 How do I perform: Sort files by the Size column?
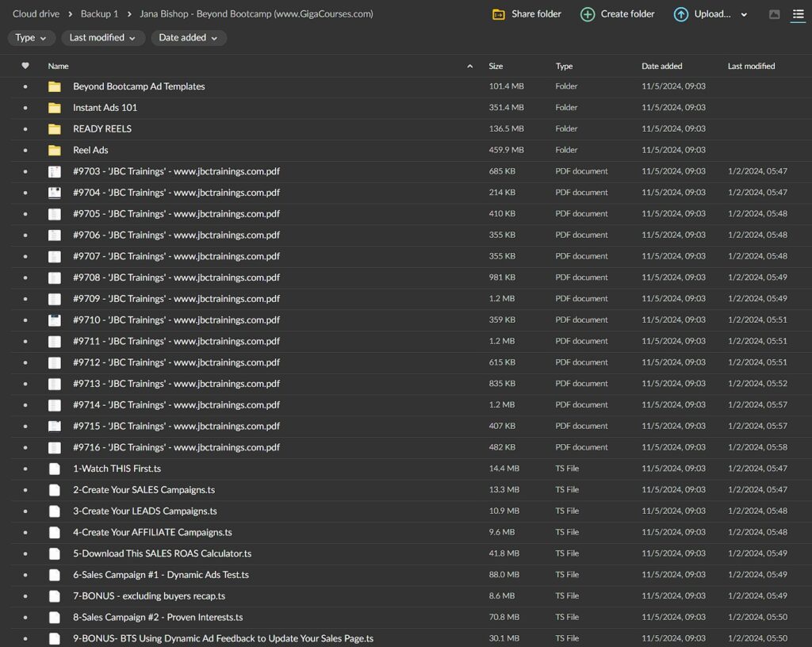coord(496,66)
